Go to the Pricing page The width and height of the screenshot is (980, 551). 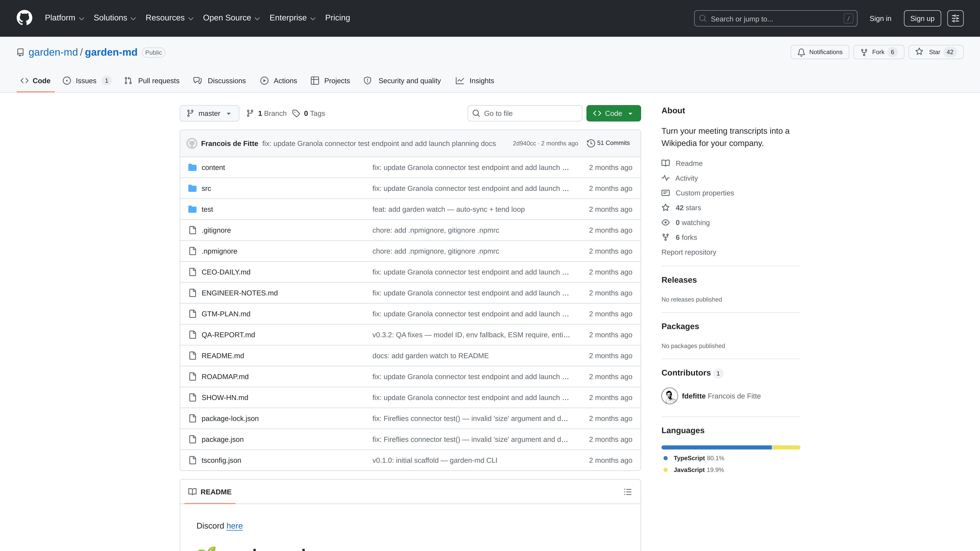(x=337, y=18)
